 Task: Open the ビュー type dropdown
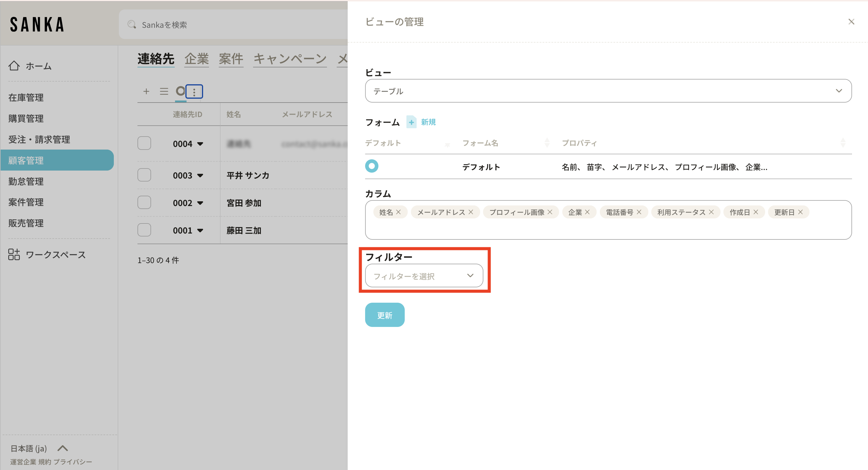(x=608, y=91)
